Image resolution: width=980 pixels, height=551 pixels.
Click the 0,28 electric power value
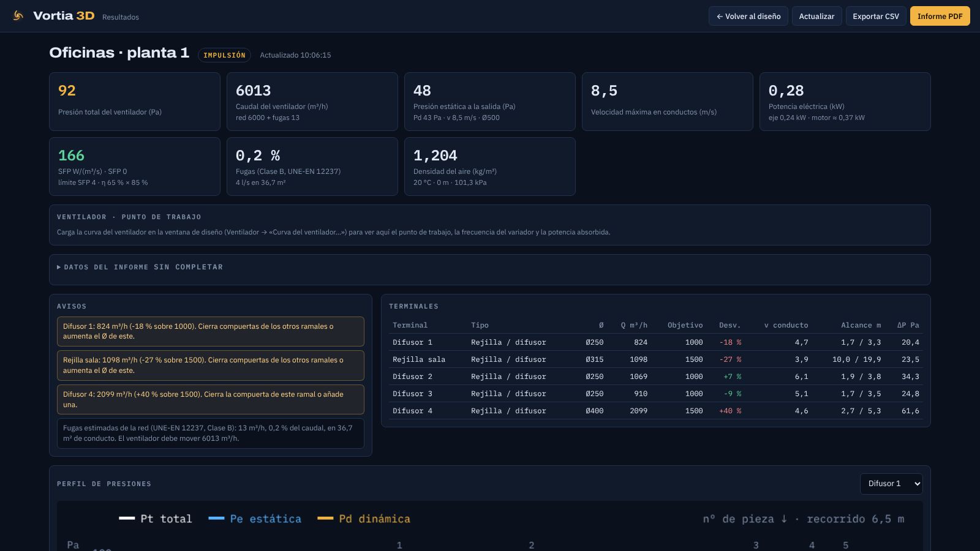(786, 91)
